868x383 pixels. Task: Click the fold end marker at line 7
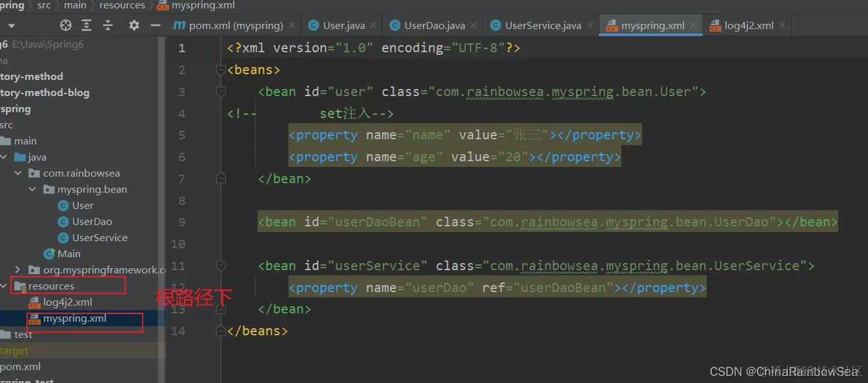pos(221,179)
